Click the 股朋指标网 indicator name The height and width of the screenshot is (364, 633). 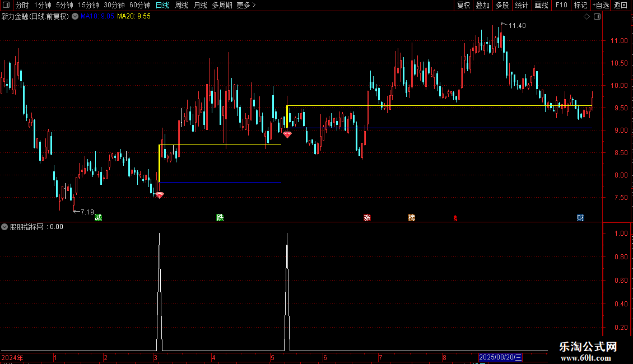(27, 227)
